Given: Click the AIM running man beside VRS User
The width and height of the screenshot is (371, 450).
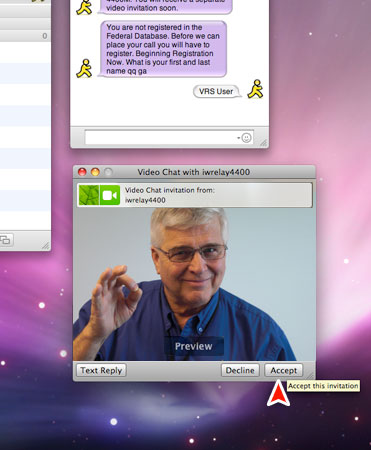Looking at the screenshot, I should pos(255,89).
